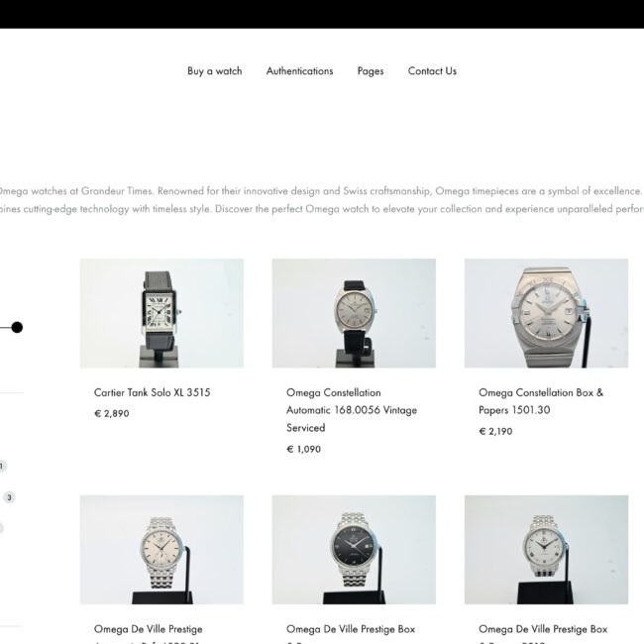The height and width of the screenshot is (644, 644).
Task: Open Omega Constellation Automatic 168.0056 Vintage Serviced link
Action: 352,410
